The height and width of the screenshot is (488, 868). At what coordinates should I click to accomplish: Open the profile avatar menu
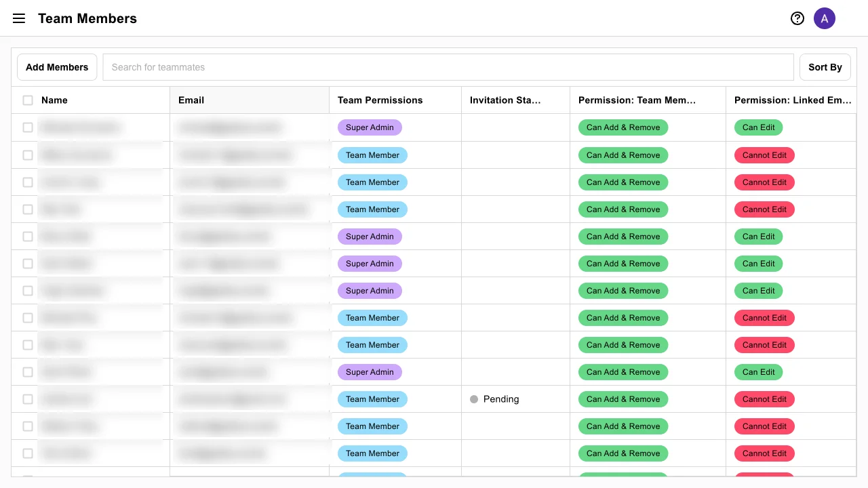[825, 18]
